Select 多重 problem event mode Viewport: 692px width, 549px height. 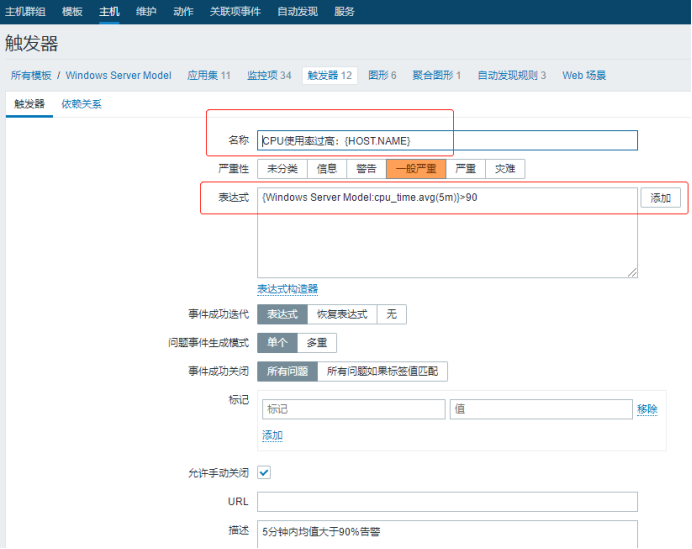[317, 342]
